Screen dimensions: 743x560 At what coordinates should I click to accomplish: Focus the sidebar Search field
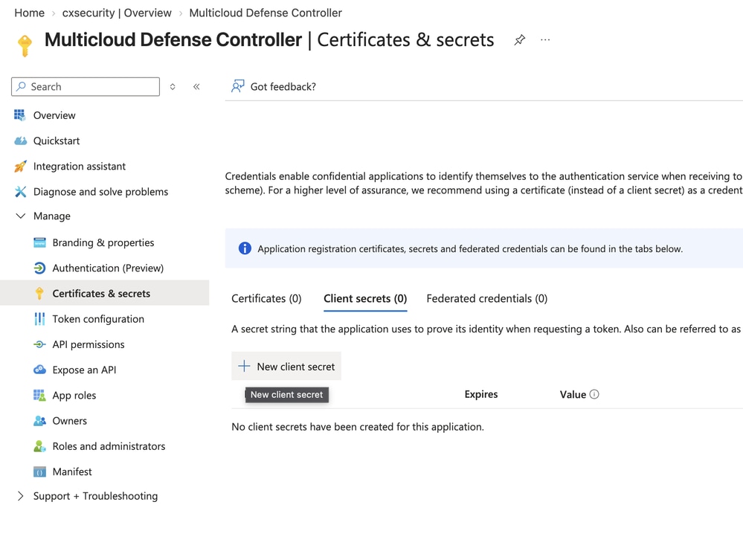tap(86, 87)
